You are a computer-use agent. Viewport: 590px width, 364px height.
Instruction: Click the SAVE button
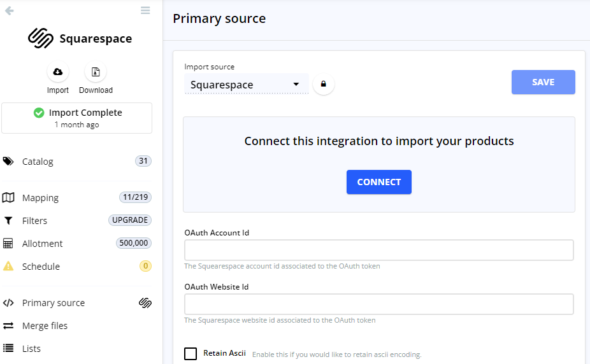(543, 82)
